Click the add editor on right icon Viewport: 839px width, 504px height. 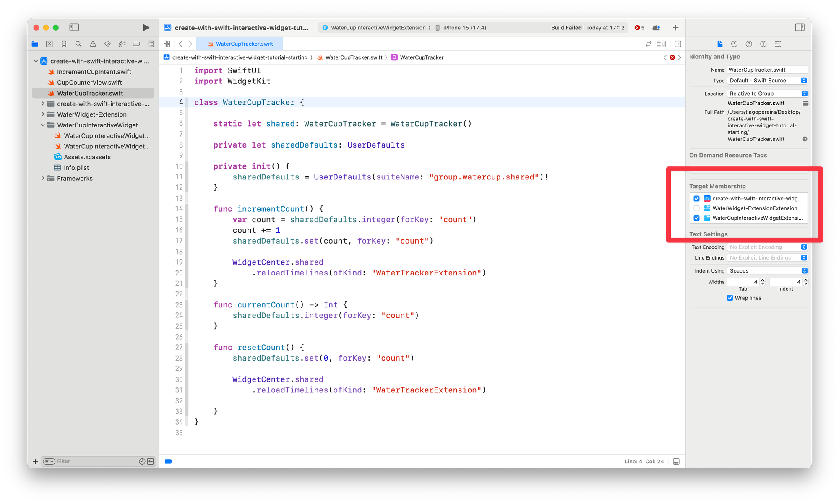678,44
